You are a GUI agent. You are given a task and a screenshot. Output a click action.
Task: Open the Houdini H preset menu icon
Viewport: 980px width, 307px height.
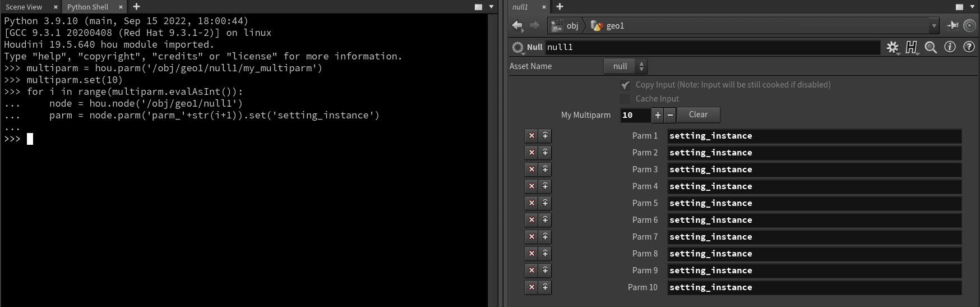[x=912, y=48]
